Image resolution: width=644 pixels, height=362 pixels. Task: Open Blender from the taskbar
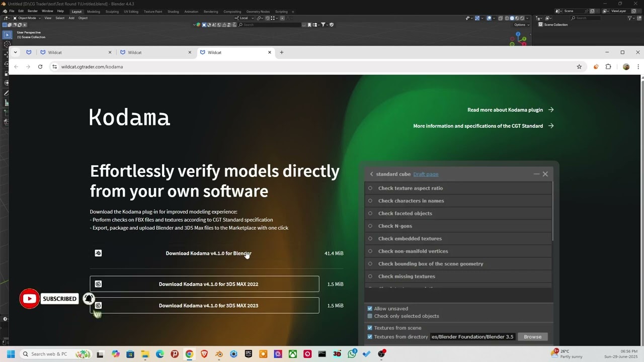pos(219,354)
